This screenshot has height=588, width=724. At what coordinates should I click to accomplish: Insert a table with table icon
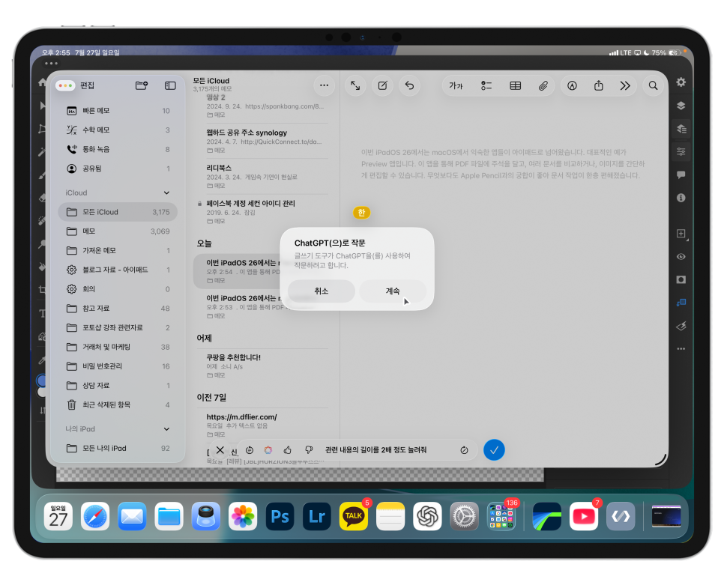point(516,85)
